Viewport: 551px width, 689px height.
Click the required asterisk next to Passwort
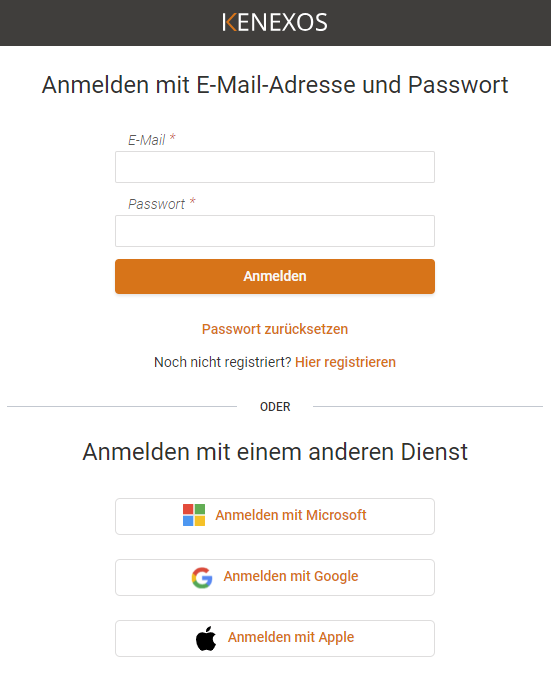coord(192,202)
